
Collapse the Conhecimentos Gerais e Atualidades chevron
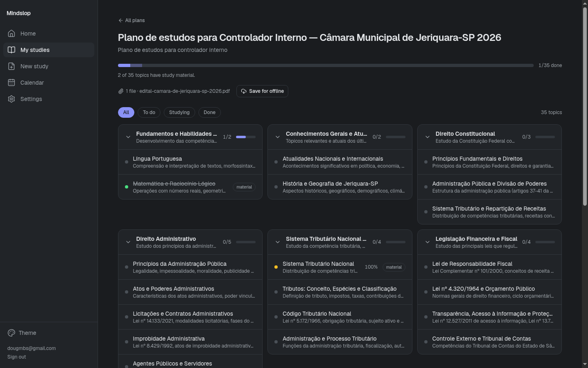(x=278, y=137)
